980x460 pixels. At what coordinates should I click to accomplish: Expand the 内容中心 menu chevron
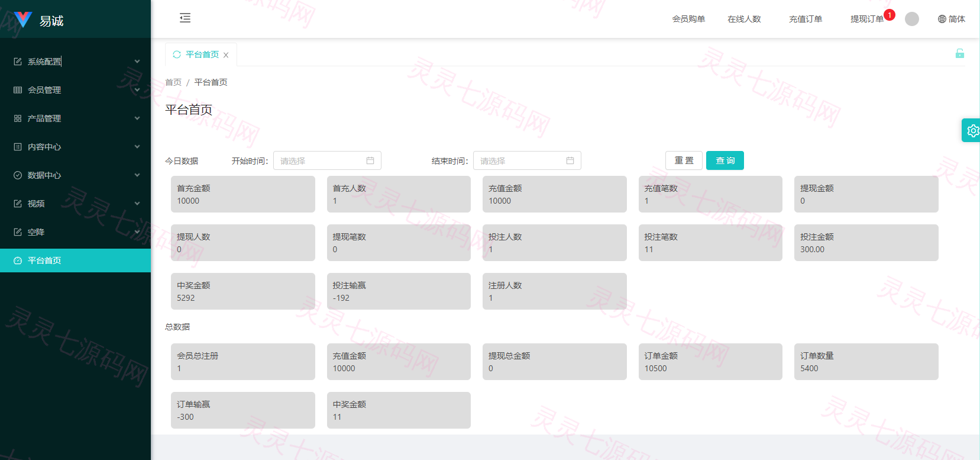[137, 147]
